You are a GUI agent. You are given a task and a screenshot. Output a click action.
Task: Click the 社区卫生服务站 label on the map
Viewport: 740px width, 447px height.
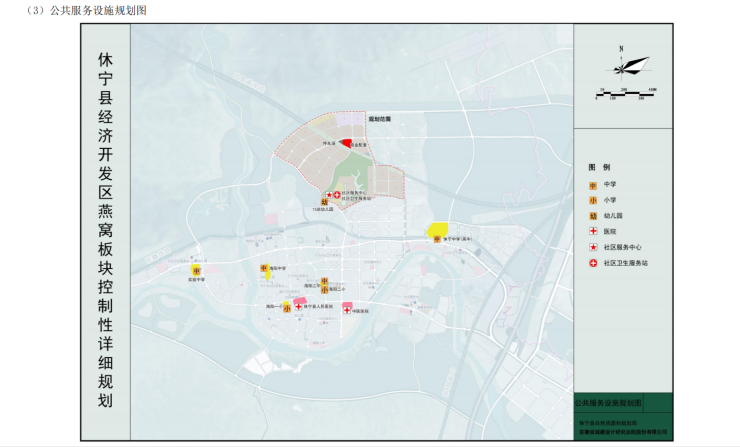356,198
